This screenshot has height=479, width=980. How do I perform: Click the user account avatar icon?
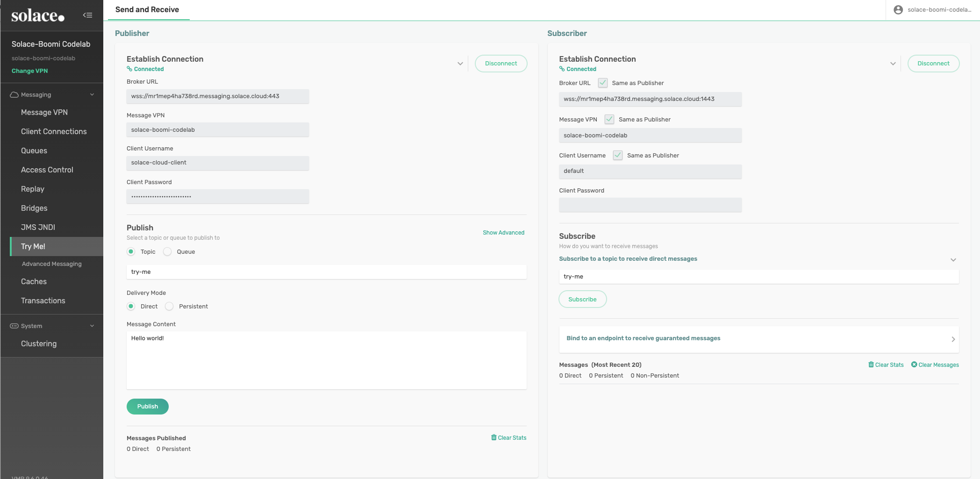pos(898,10)
